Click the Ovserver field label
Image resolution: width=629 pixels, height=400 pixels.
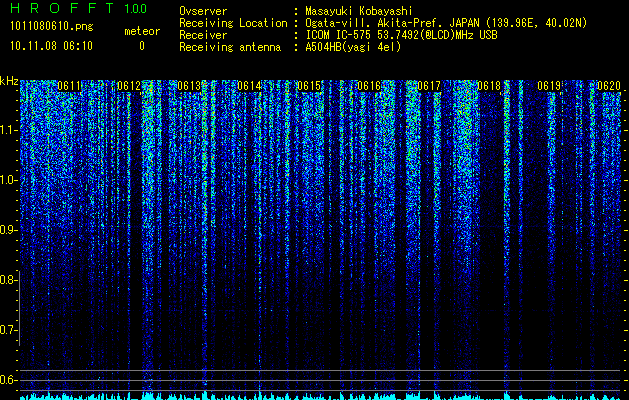coord(203,11)
